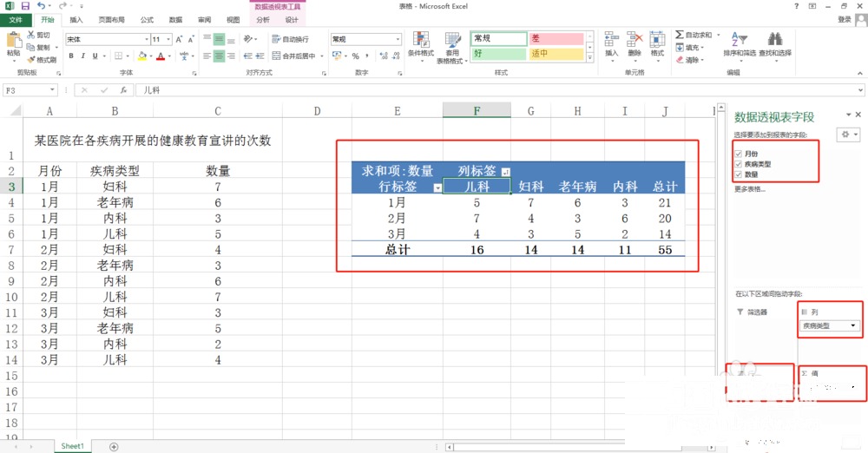Click the 清除 clear button
Viewport: 868px width, 453px height.
click(687, 60)
